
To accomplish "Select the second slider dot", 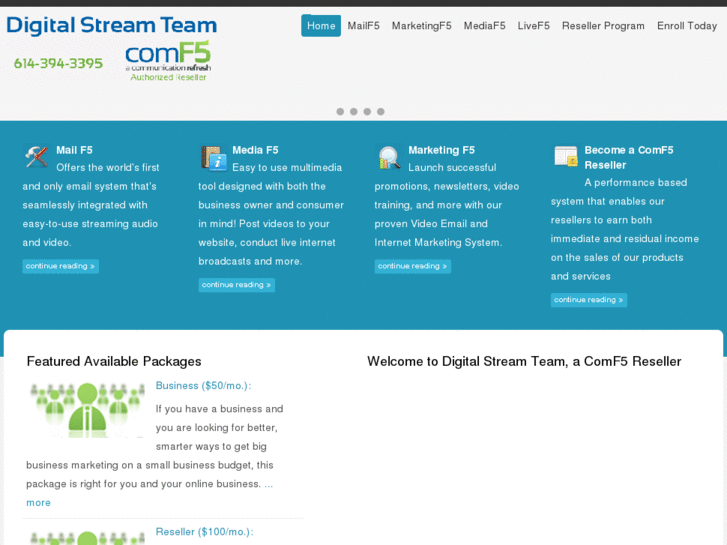I will pyautogui.click(x=354, y=111).
